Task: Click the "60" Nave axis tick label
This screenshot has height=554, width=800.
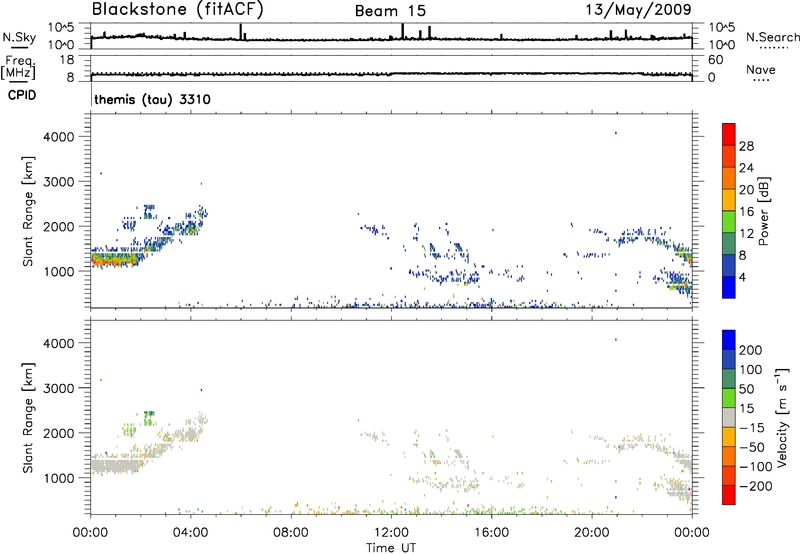Action: point(715,60)
